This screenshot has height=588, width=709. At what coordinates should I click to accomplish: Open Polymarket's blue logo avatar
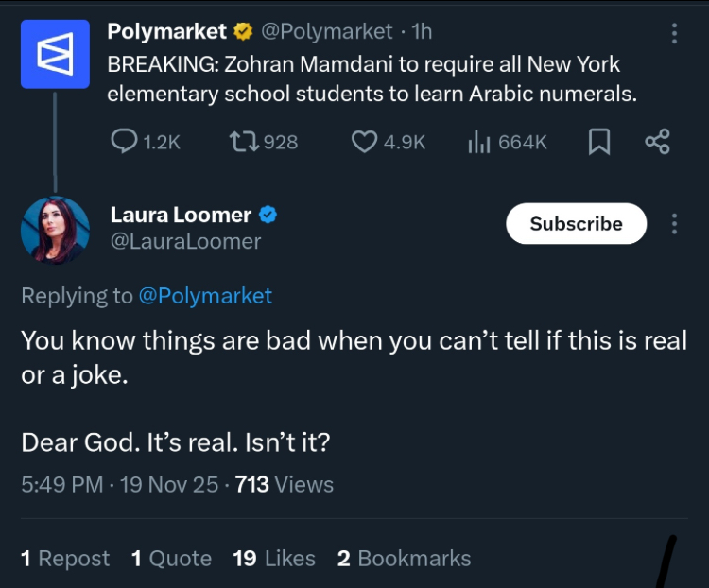pyautogui.click(x=55, y=54)
